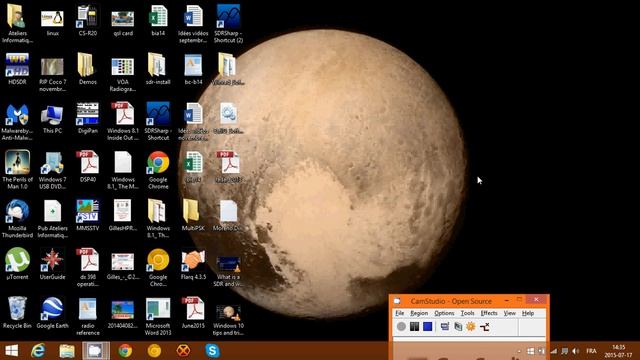Select the Google Earth desktop icon
Screen dimensions: 640x360
tap(52, 313)
